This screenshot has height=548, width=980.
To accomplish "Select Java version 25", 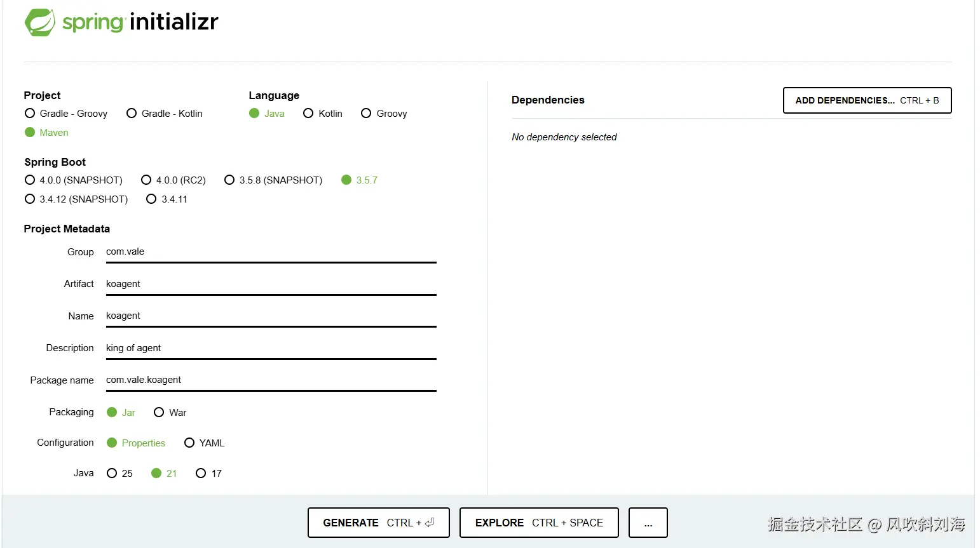I will (x=119, y=474).
